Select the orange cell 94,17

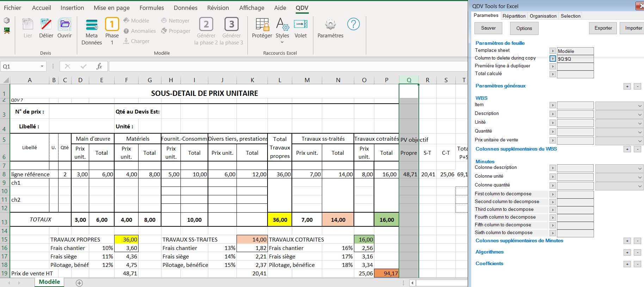[x=387, y=273]
